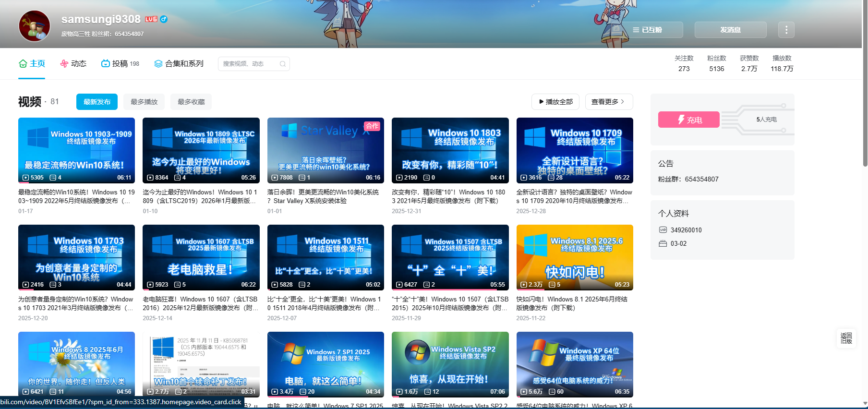Open the Windows 10 1507 含LTSB thumbnail

450,257
